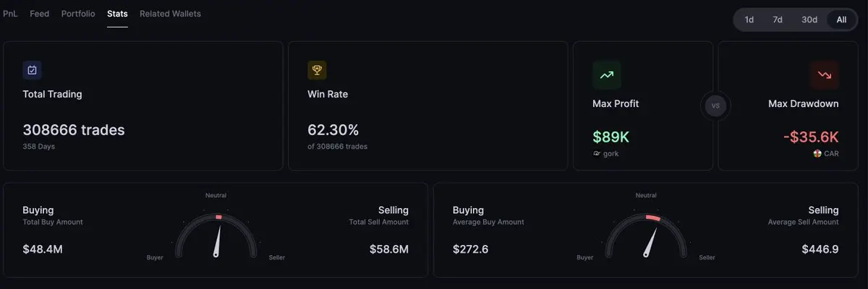This screenshot has width=868, height=289.
Task: Open the Related Wallets tab
Action: coord(170,14)
